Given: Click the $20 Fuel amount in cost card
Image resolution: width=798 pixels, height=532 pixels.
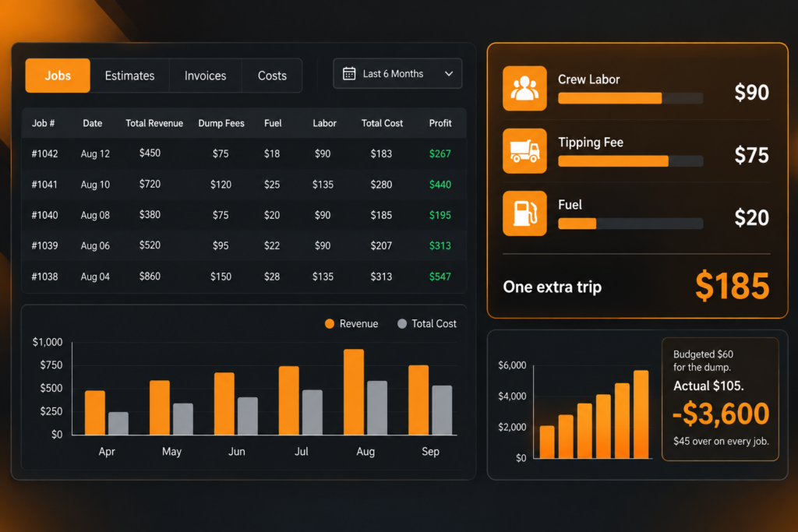Looking at the screenshot, I should (x=752, y=217).
